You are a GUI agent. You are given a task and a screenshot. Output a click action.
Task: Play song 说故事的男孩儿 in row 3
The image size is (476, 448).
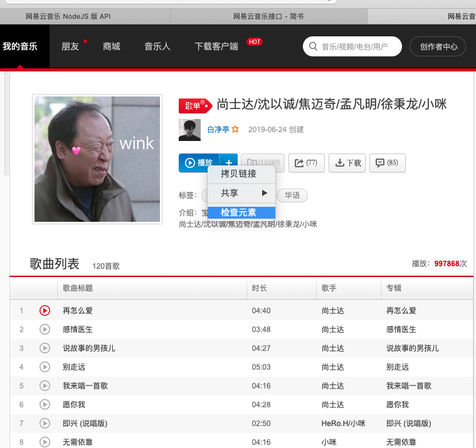pyautogui.click(x=45, y=348)
